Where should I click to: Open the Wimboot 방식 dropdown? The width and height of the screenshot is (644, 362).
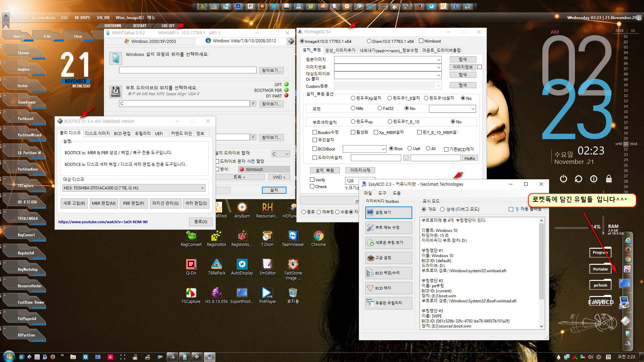coord(264,169)
